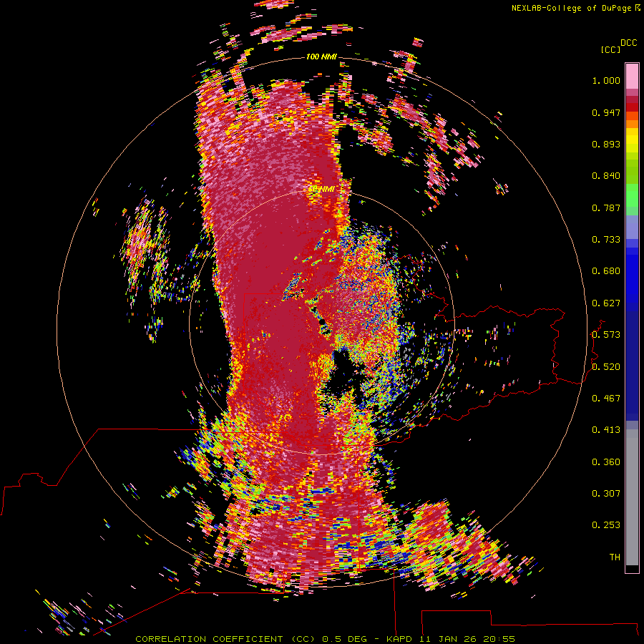Viewport: 644px width, 644px height.
Task: Select the KAPD station identifier in the caption
Action: coord(399,639)
